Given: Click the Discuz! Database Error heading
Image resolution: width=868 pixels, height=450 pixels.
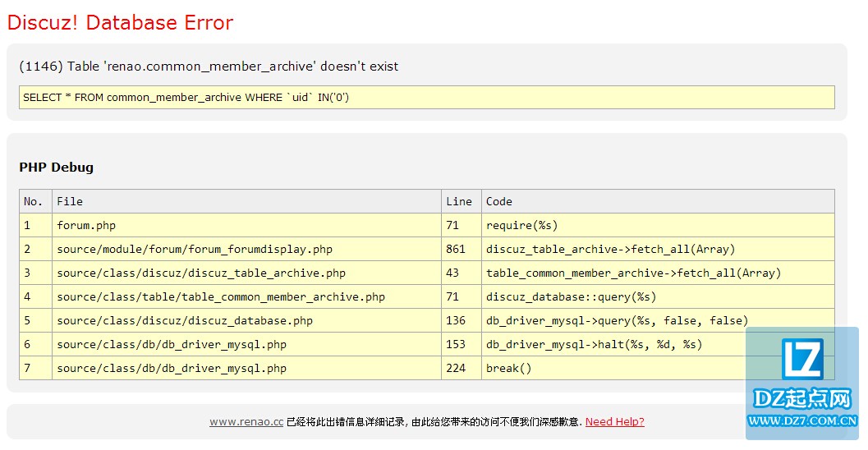Looking at the screenshot, I should 120,23.
